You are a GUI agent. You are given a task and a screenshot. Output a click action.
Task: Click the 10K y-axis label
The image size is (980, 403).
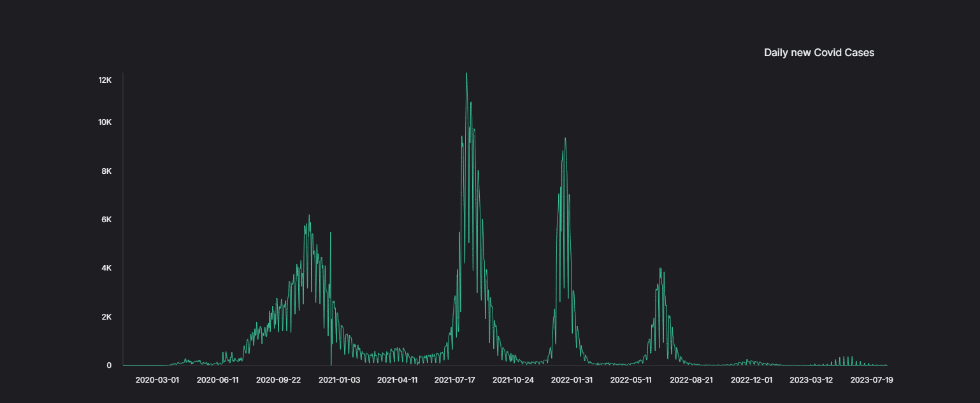(x=104, y=122)
